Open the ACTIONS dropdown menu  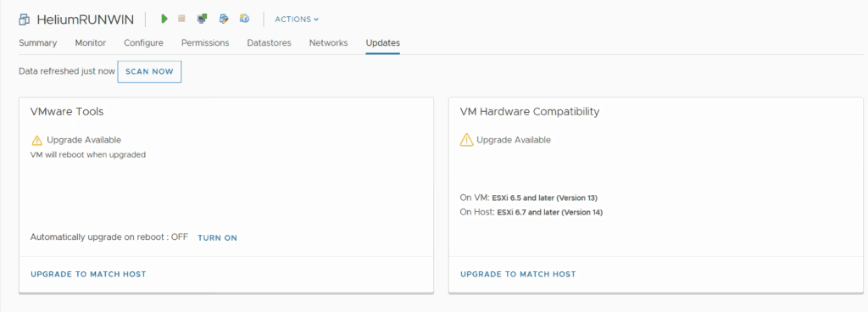click(x=297, y=19)
